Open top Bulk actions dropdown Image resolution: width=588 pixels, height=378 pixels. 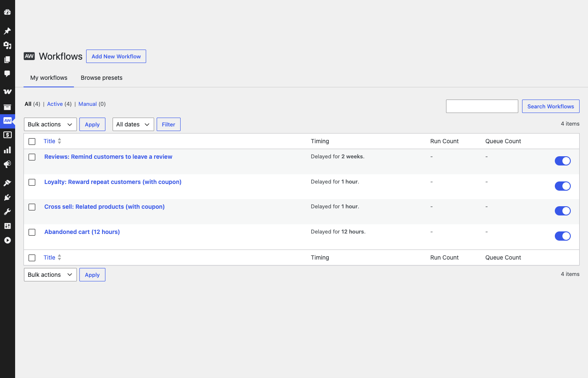pyautogui.click(x=50, y=124)
